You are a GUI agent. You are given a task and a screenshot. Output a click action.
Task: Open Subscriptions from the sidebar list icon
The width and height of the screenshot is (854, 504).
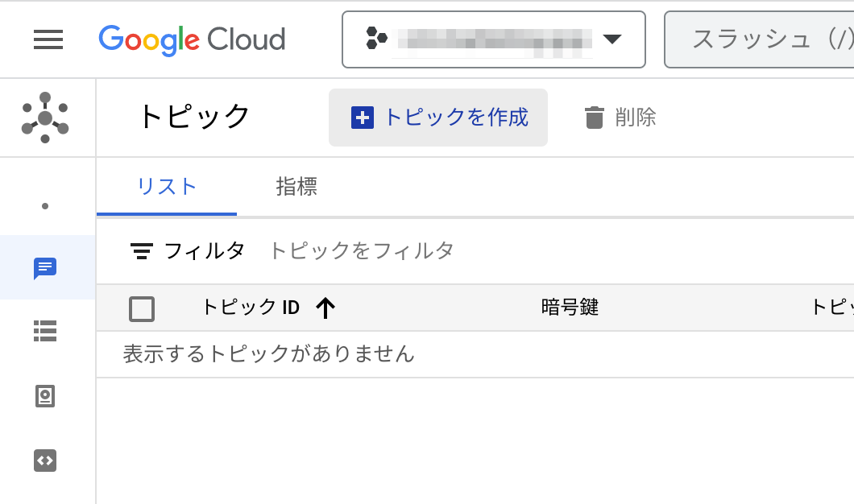(x=45, y=331)
